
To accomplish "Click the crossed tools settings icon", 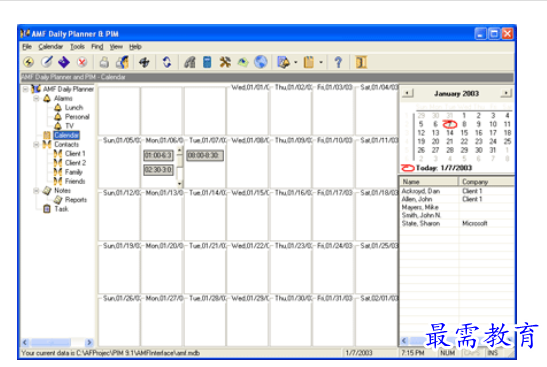I will [225, 62].
